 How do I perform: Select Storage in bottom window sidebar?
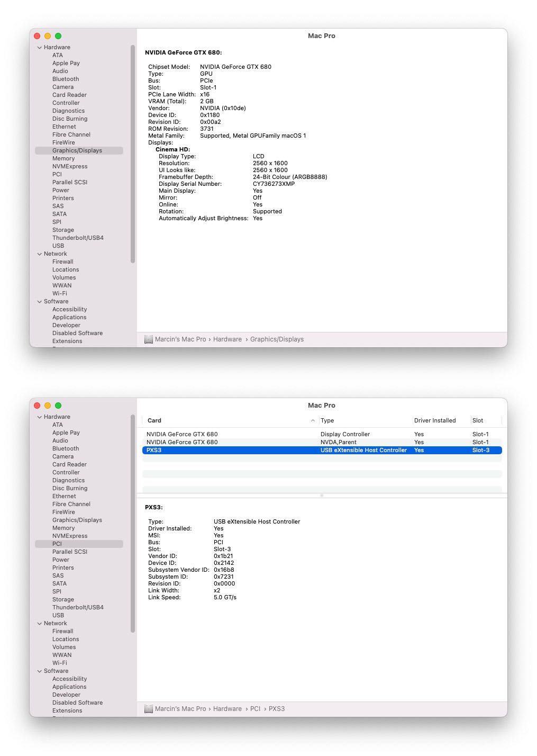click(x=63, y=599)
